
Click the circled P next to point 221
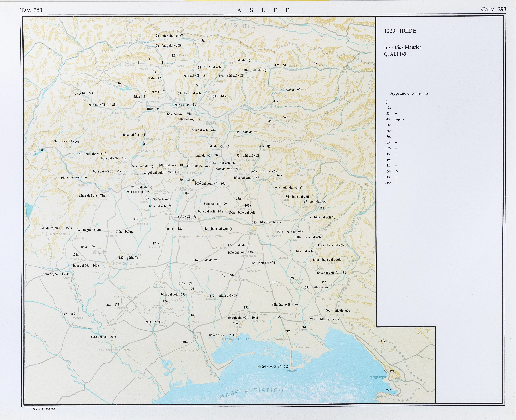point(385,372)
